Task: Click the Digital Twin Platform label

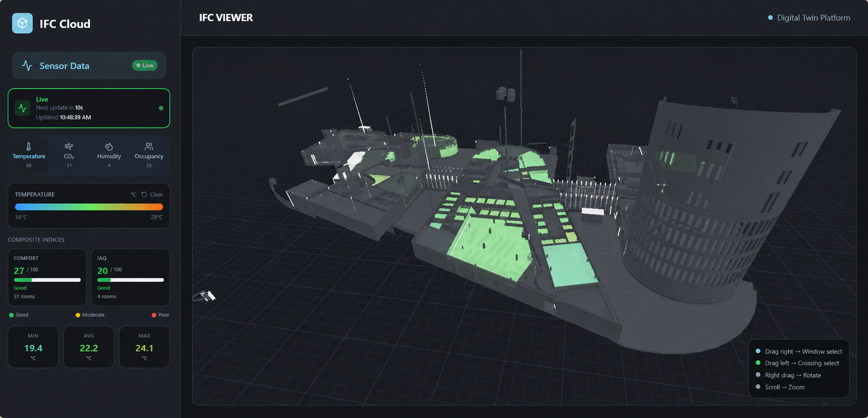Action: (x=813, y=18)
